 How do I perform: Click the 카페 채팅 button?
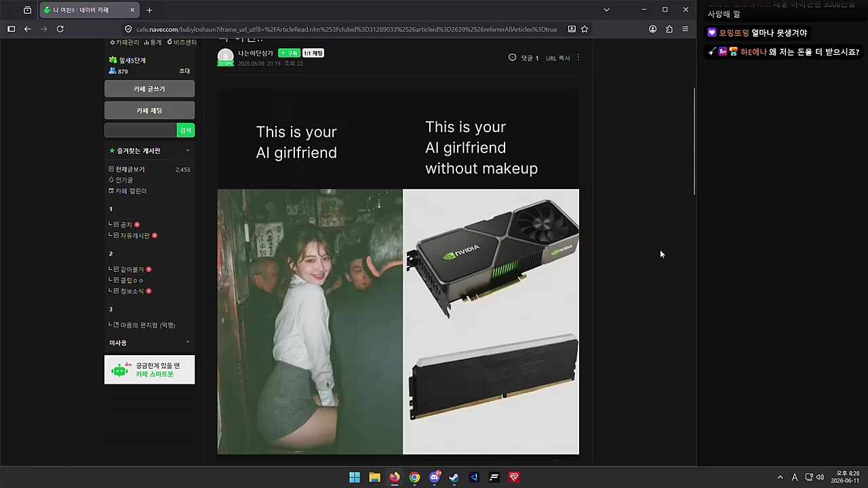149,110
